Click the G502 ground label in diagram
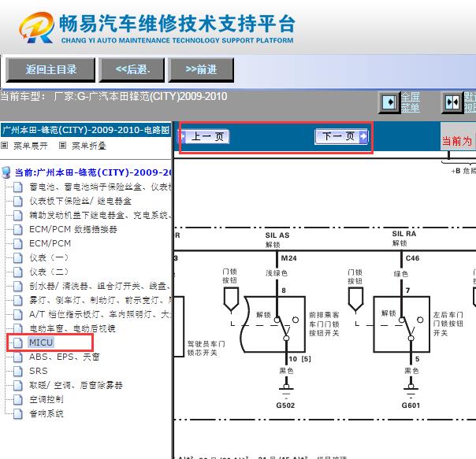 coord(285,405)
